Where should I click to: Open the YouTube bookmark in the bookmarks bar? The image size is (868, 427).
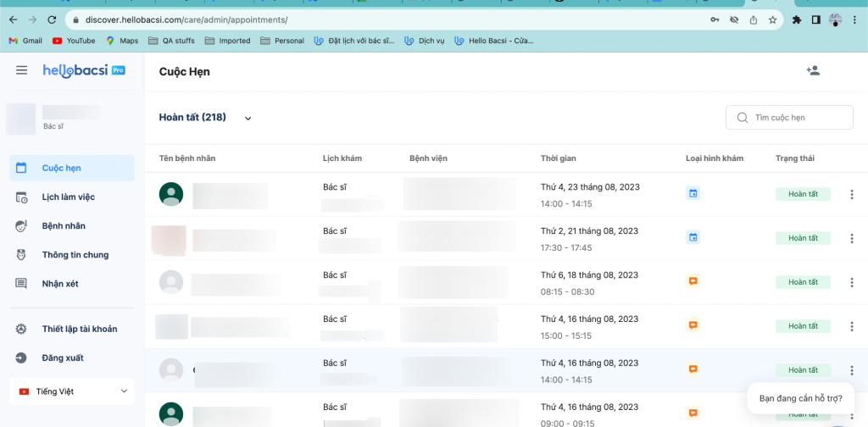[74, 41]
